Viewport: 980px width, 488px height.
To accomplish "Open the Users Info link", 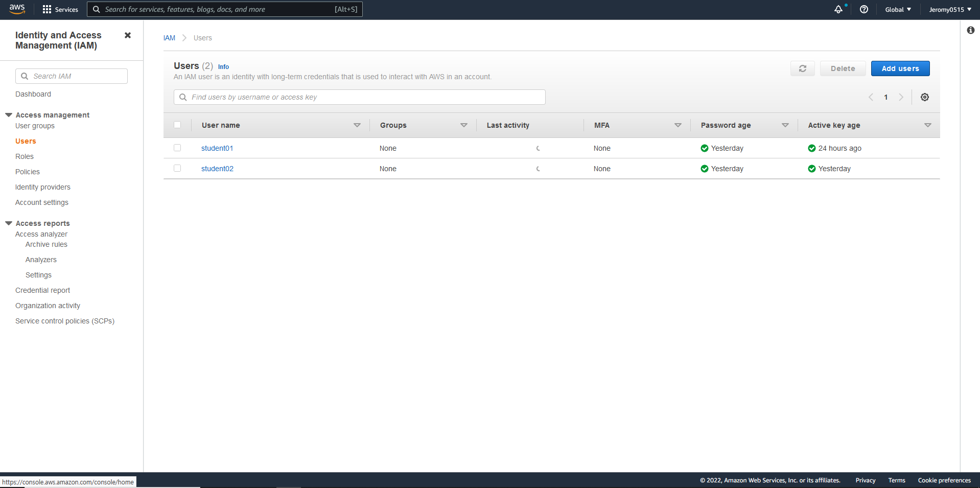I will click(223, 67).
